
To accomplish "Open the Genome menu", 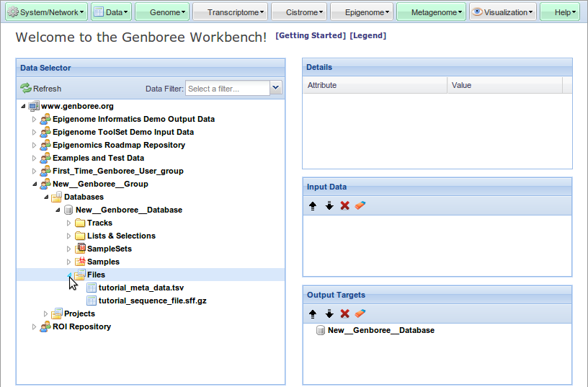I will coord(162,12).
